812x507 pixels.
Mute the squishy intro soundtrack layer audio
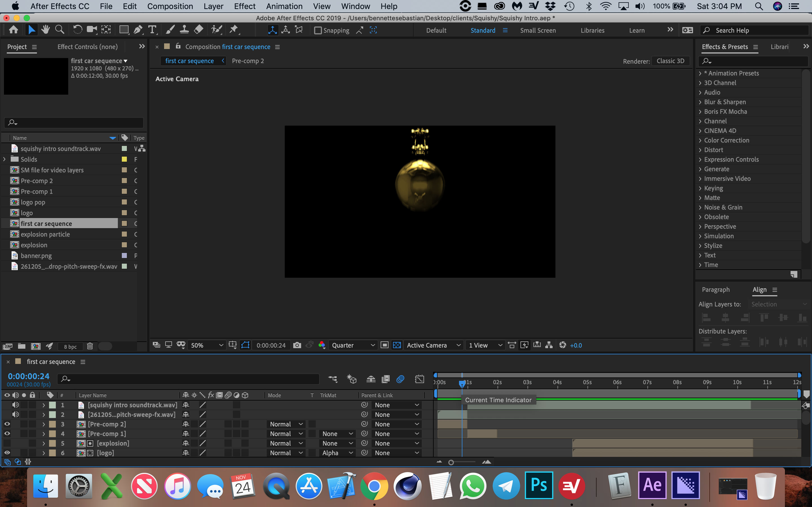click(15, 405)
